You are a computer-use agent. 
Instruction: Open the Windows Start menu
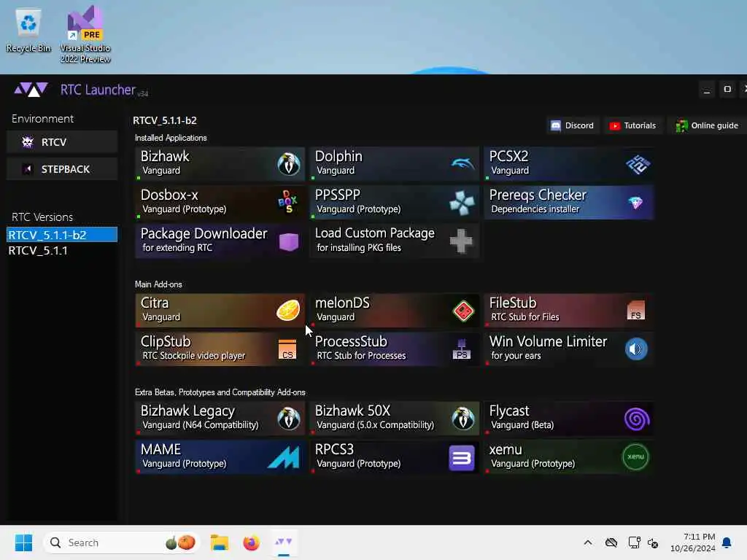[23, 542]
